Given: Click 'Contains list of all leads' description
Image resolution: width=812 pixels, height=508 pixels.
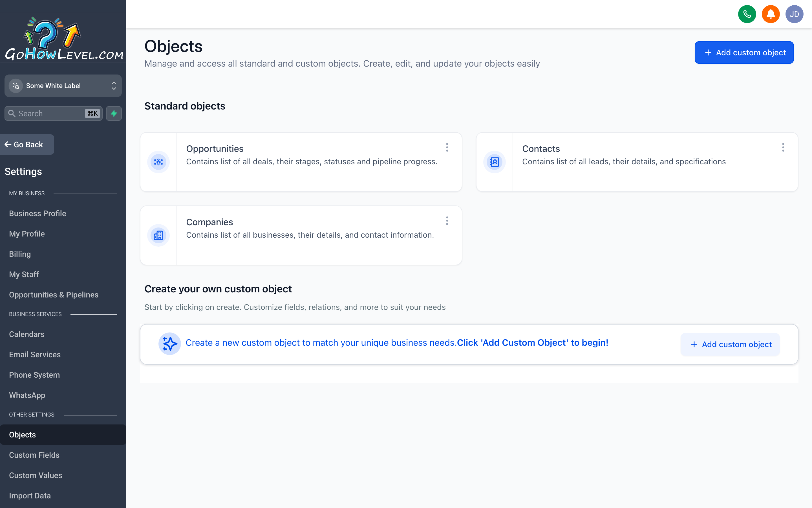Looking at the screenshot, I should point(624,162).
